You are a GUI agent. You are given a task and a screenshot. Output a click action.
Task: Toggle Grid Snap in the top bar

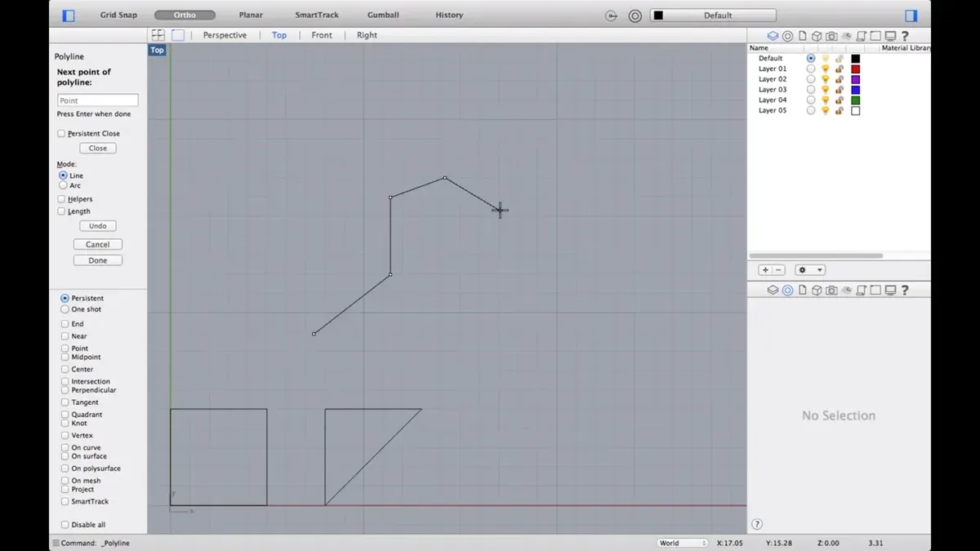click(118, 16)
